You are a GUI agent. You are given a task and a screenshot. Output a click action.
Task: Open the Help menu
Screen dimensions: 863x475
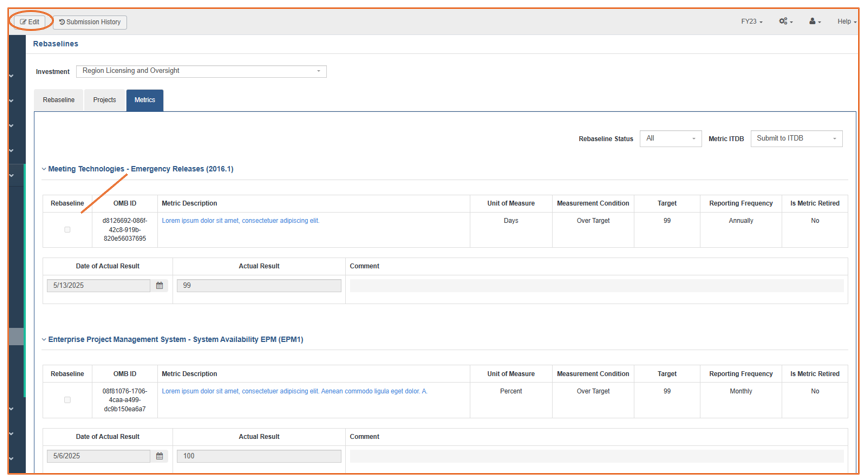coord(846,22)
